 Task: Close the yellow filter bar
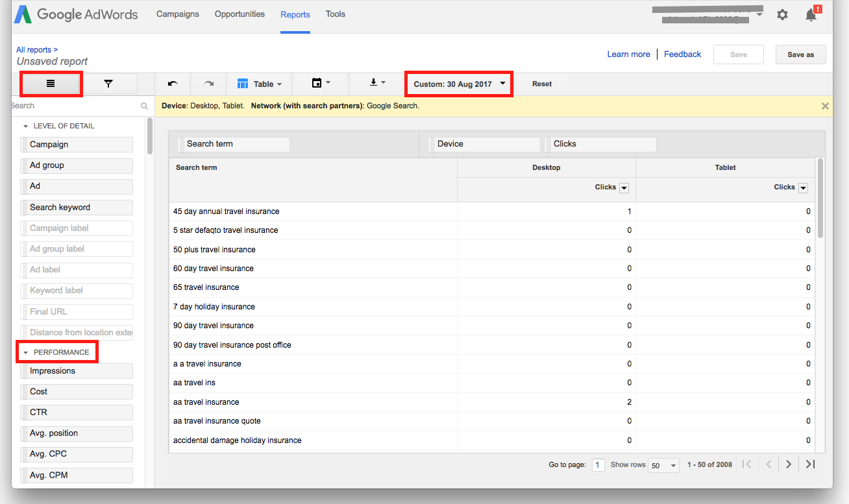pos(825,106)
